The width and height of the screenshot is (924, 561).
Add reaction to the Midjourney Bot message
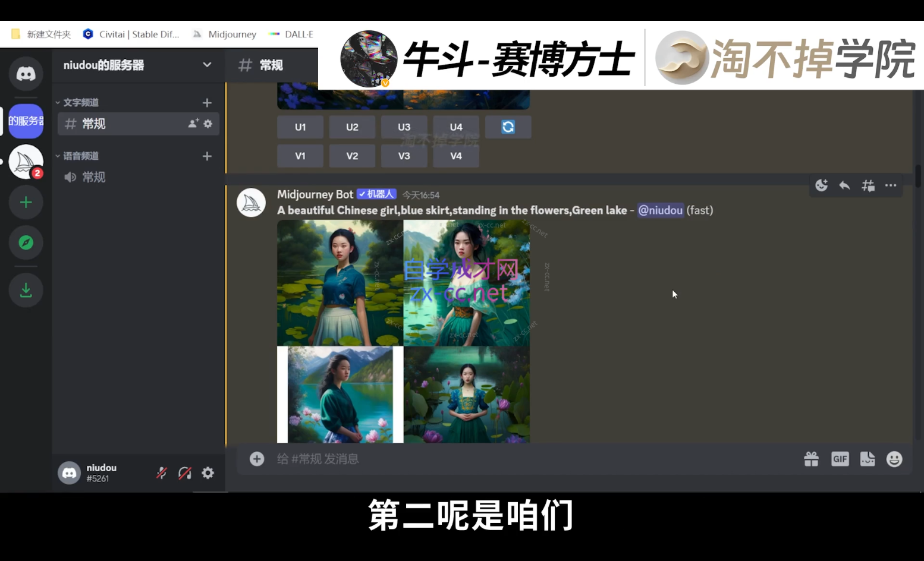[x=821, y=185]
